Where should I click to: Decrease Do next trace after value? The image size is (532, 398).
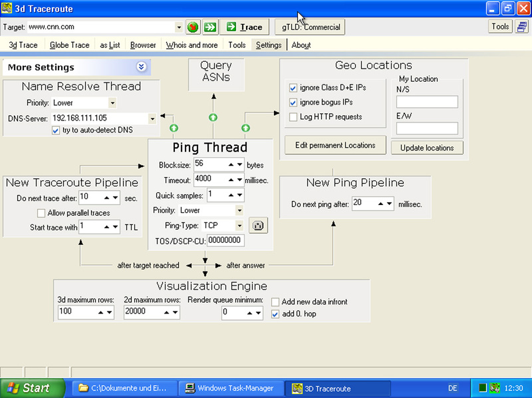[115, 198]
